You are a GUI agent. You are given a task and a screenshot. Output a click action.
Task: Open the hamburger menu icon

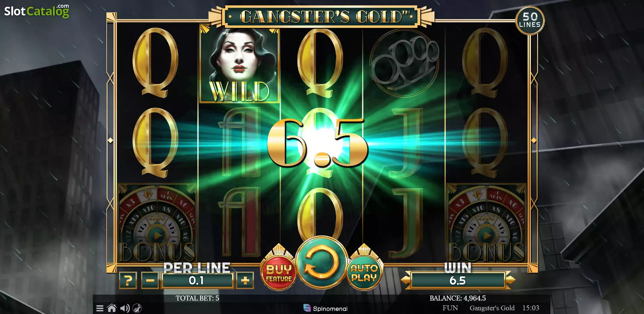coord(100,308)
